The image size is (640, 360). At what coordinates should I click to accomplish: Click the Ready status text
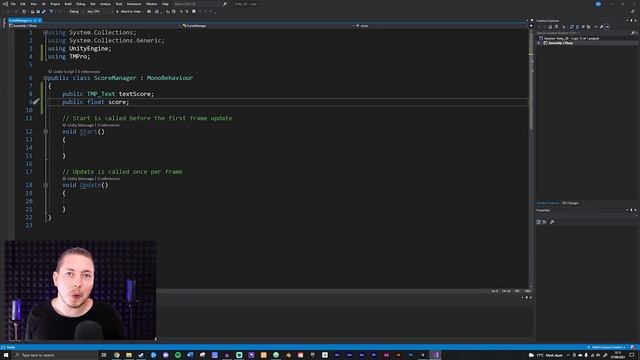pyautogui.click(x=11, y=347)
